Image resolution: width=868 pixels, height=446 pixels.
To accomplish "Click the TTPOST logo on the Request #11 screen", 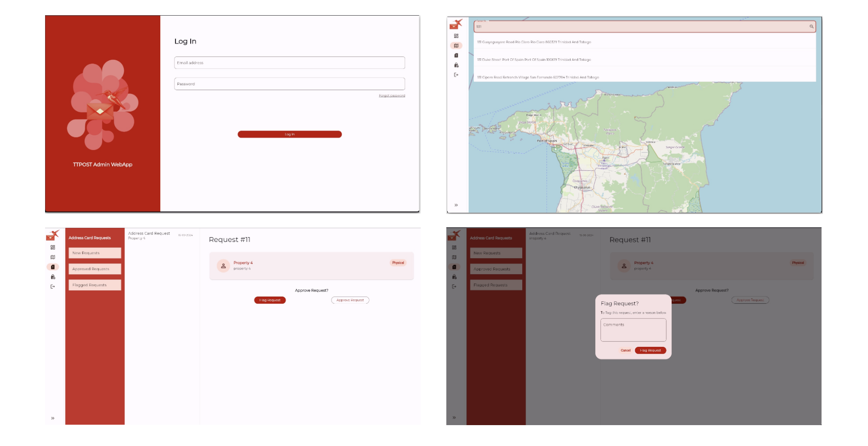I will pyautogui.click(x=53, y=235).
